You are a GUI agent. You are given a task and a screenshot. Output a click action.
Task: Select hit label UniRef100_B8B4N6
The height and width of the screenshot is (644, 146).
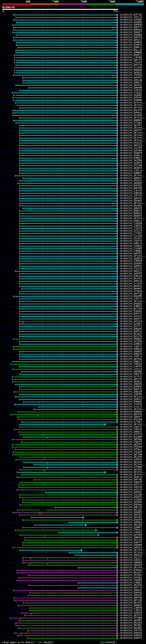click(x=131, y=70)
